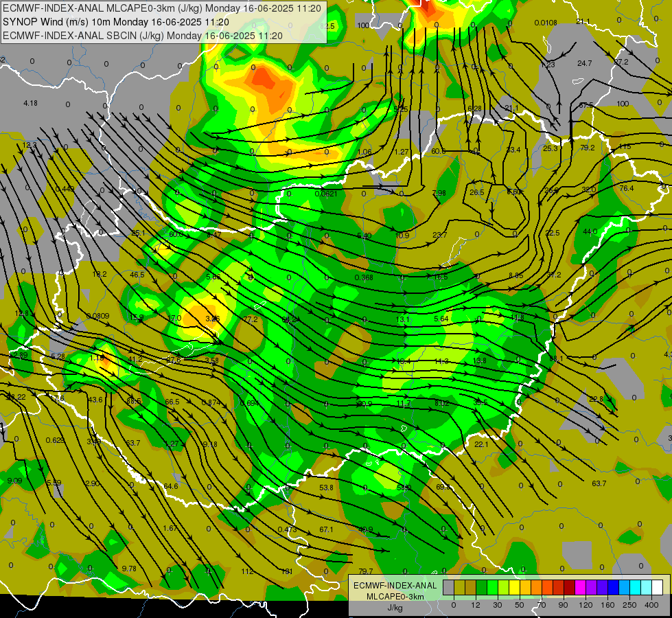Select the legend label MLCAPE0-3km

(395, 597)
